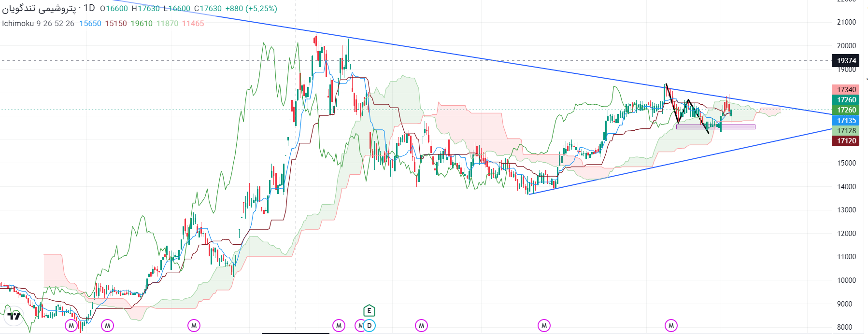Click the blue 15650 Ichimoku value
Image resolution: width=868 pixels, height=334 pixels.
click(90, 23)
